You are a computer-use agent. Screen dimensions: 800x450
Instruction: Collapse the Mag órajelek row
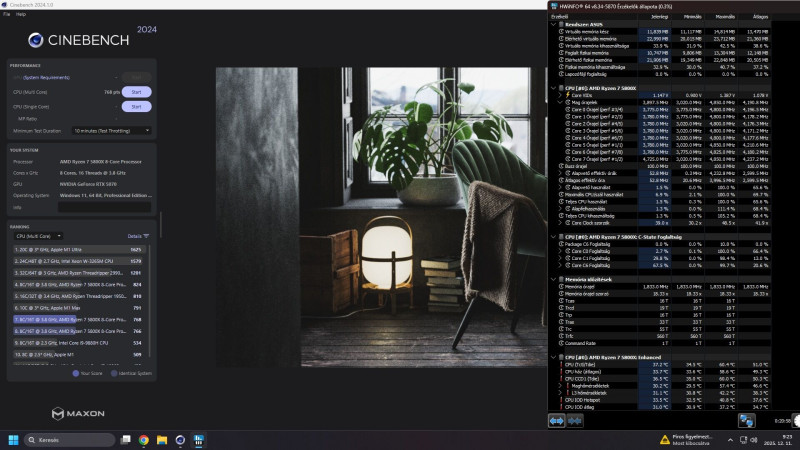(560, 102)
